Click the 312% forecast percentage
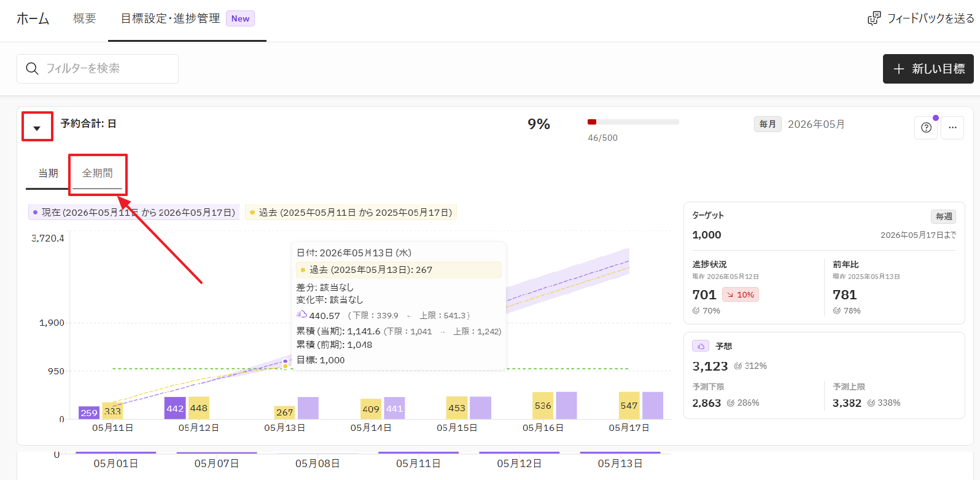This screenshot has width=980, height=480. pyautogui.click(x=755, y=366)
